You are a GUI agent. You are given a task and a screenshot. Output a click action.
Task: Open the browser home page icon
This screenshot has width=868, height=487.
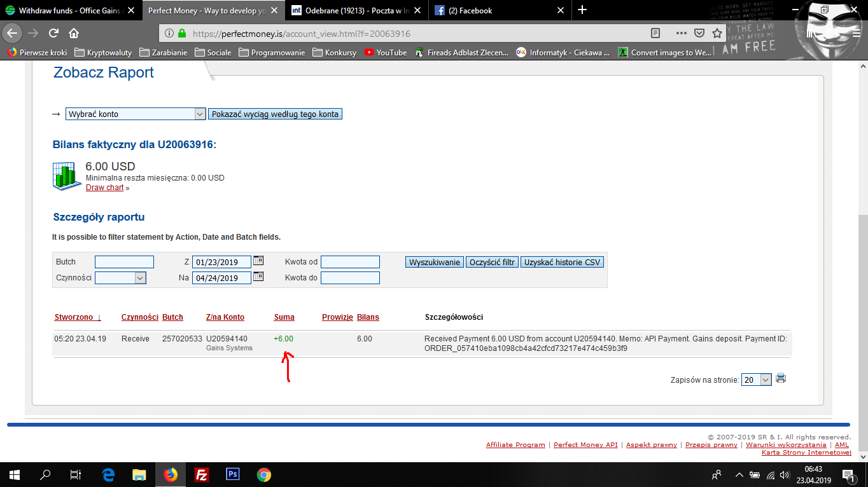[74, 33]
